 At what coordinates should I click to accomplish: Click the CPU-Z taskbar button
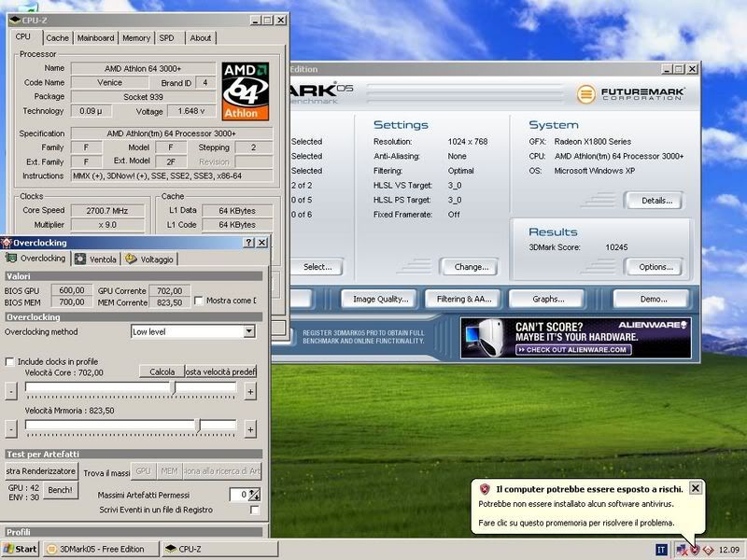pyautogui.click(x=219, y=549)
